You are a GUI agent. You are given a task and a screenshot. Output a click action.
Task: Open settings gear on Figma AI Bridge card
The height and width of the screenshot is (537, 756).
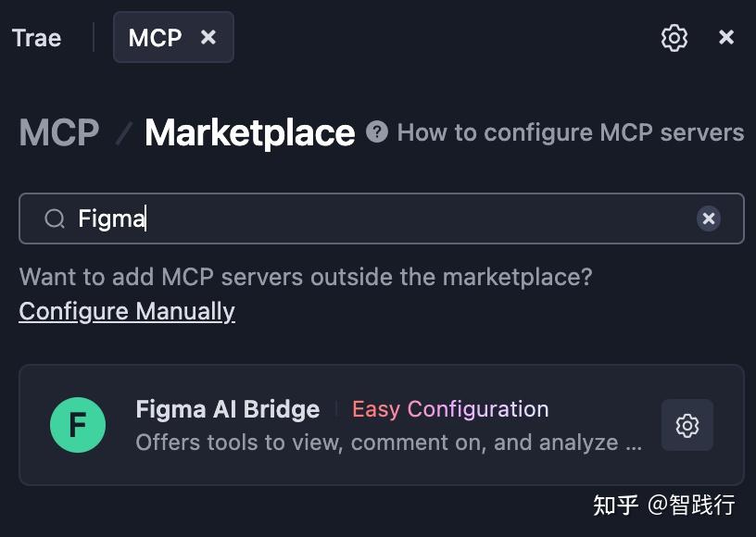(x=687, y=425)
